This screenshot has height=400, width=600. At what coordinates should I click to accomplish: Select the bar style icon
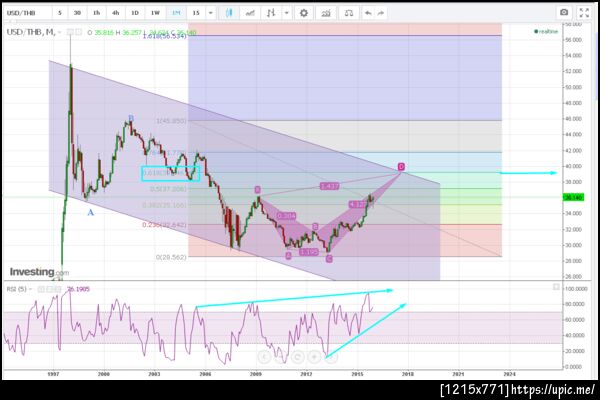pos(271,13)
